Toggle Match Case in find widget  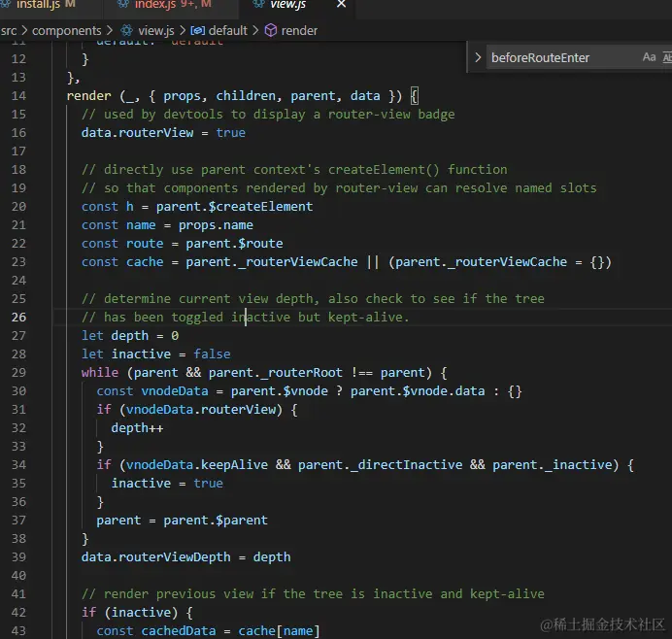pyautogui.click(x=649, y=57)
